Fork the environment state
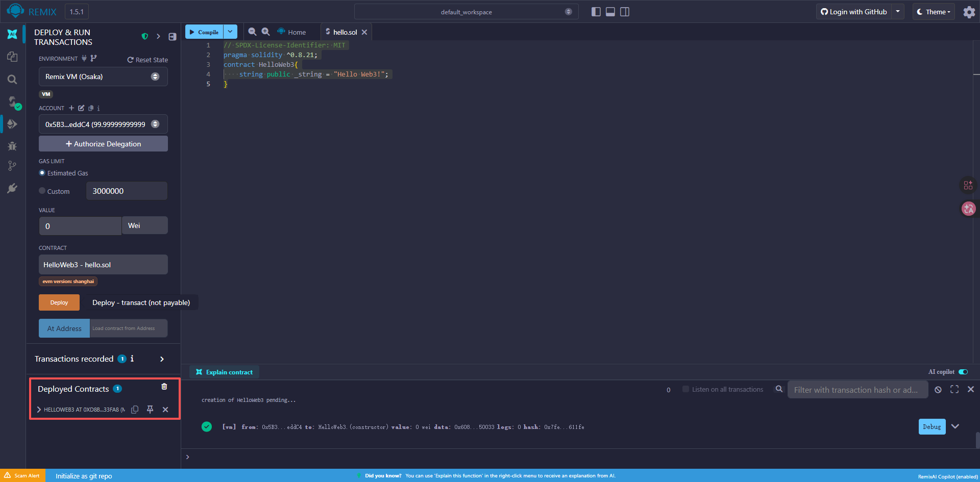 click(93, 58)
